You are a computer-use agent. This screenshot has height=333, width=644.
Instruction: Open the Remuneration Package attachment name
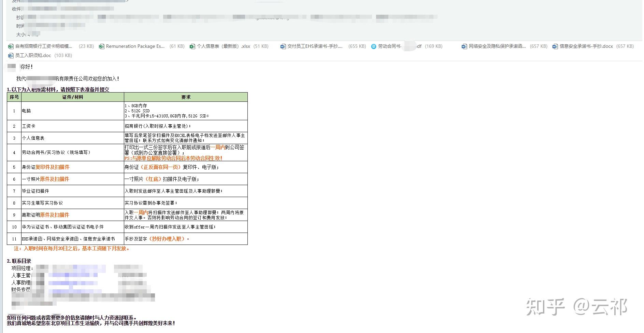[135, 46]
